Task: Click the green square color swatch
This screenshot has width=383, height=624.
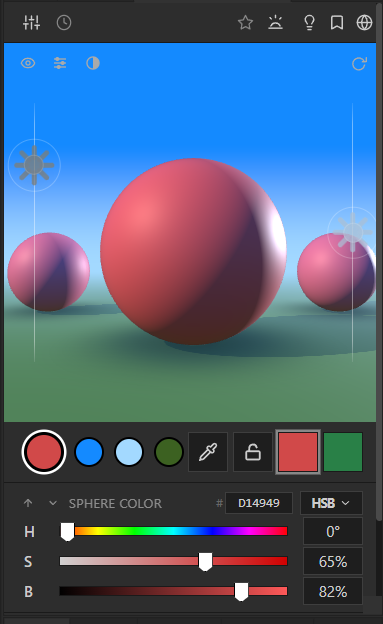Action: [343, 452]
